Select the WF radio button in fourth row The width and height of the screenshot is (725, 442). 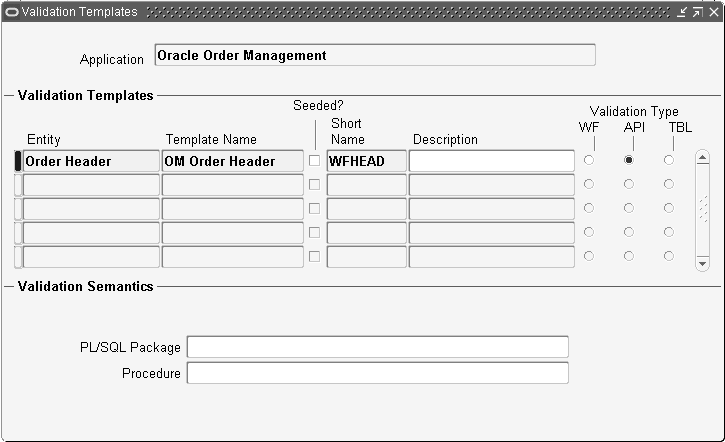coord(589,232)
